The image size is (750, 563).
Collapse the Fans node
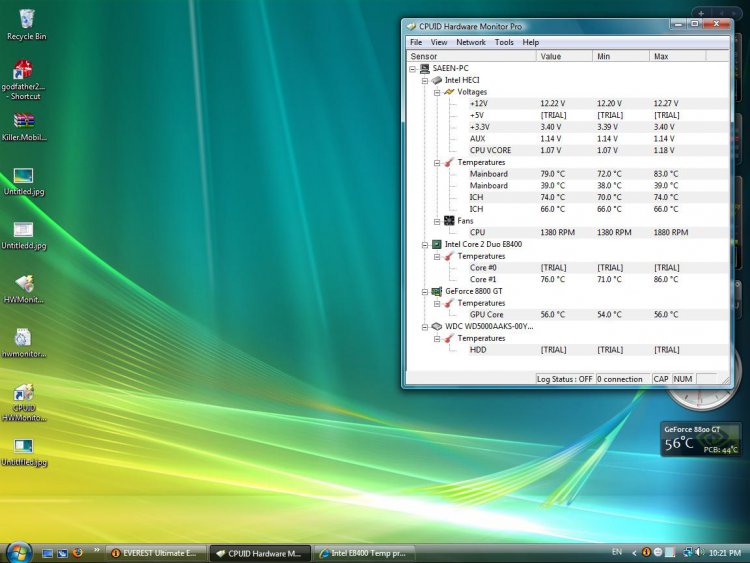pos(437,221)
